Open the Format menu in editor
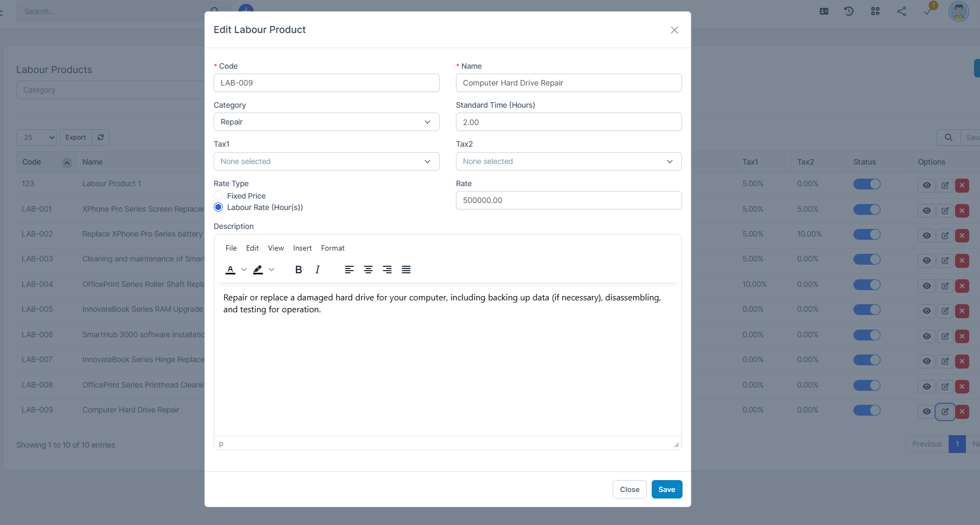Screen dimensions: 980x525 (x=333, y=248)
